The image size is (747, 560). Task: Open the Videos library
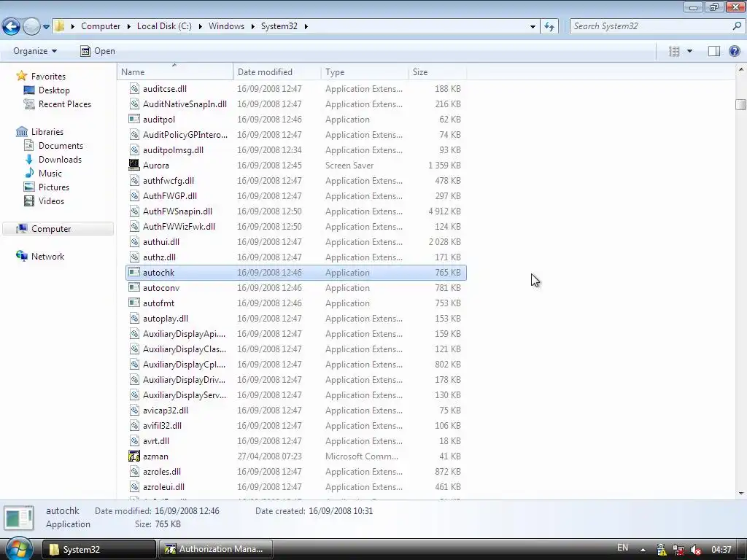coord(44,201)
